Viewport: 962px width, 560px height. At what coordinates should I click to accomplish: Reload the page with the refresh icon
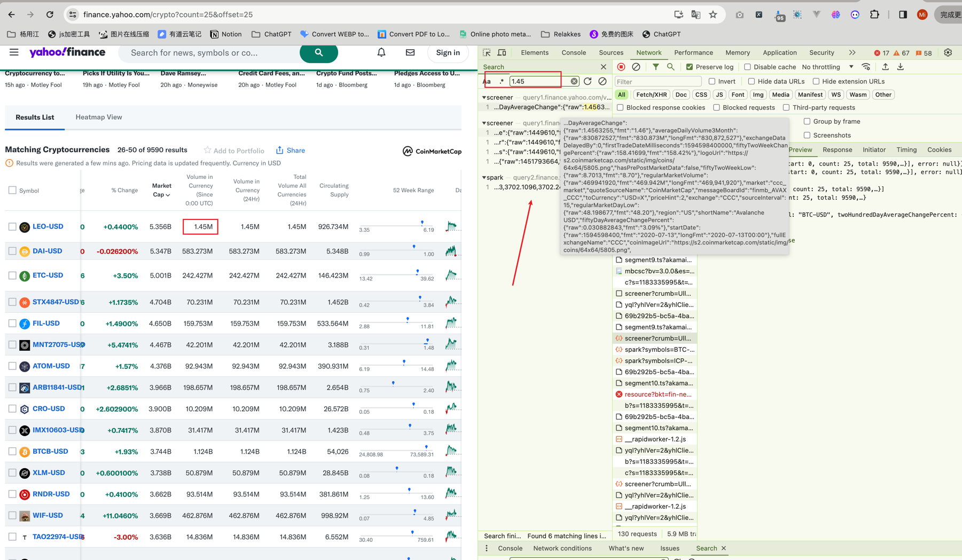tap(50, 14)
